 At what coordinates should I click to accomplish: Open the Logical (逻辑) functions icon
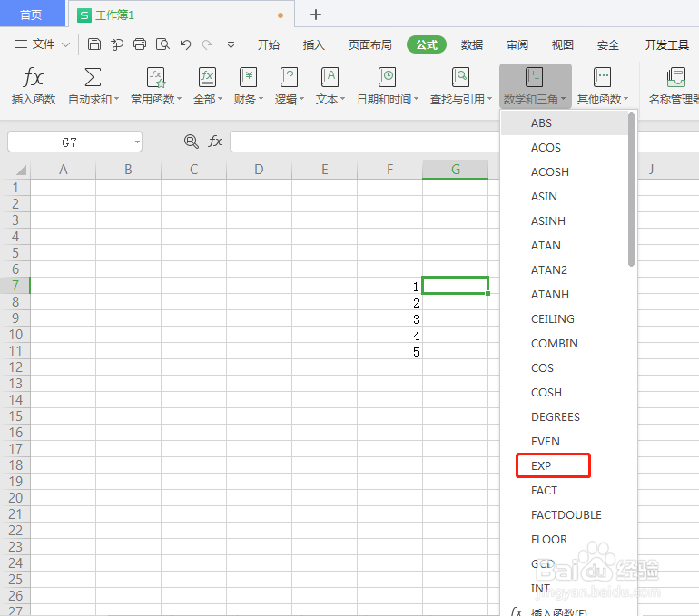289,77
